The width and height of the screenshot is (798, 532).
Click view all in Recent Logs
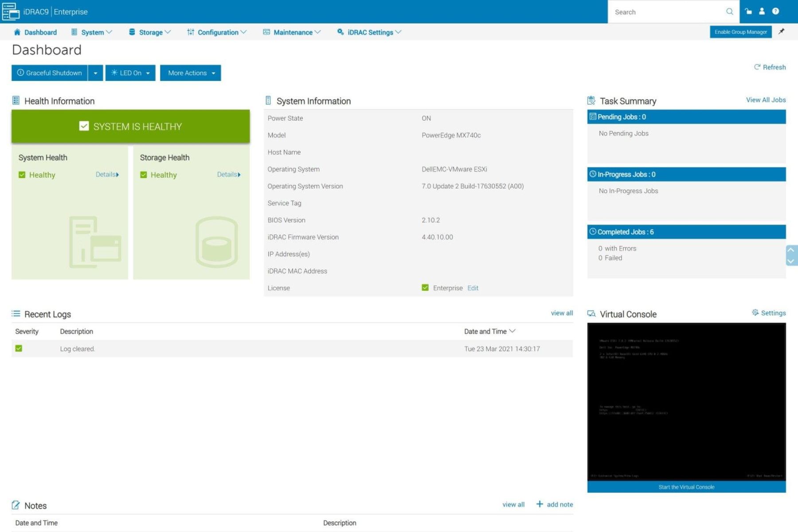click(562, 313)
